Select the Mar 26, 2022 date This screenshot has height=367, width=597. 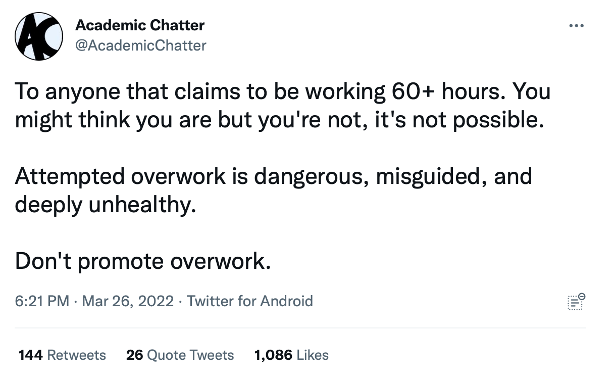tap(128, 301)
